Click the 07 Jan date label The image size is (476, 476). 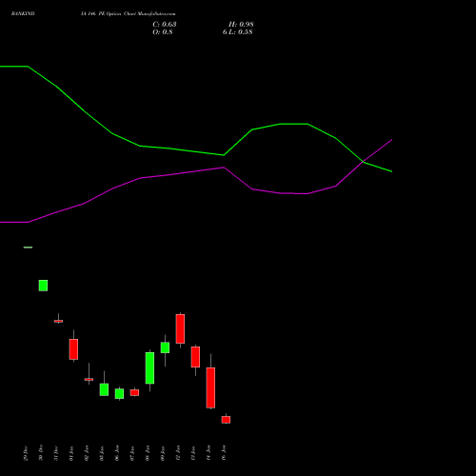point(132,453)
